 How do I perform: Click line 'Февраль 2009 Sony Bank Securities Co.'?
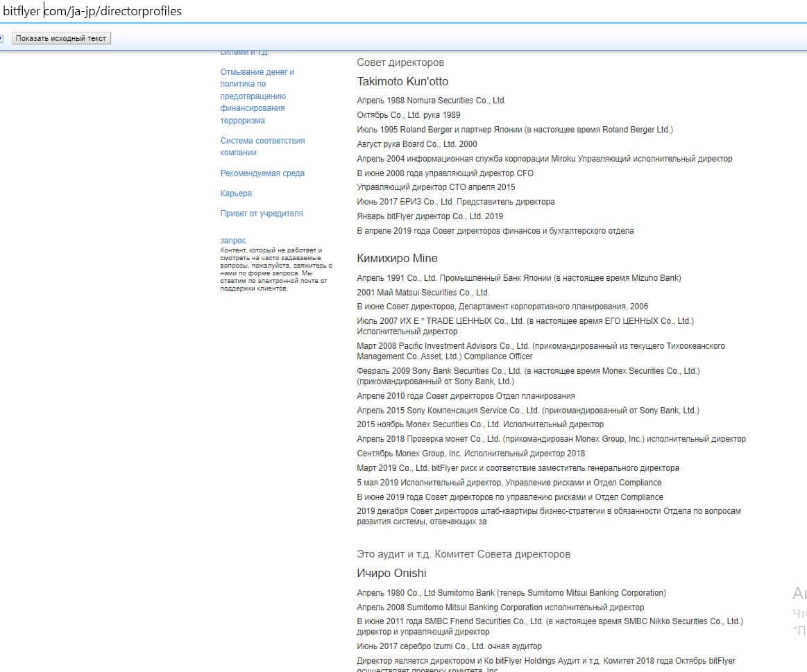[x=529, y=376]
